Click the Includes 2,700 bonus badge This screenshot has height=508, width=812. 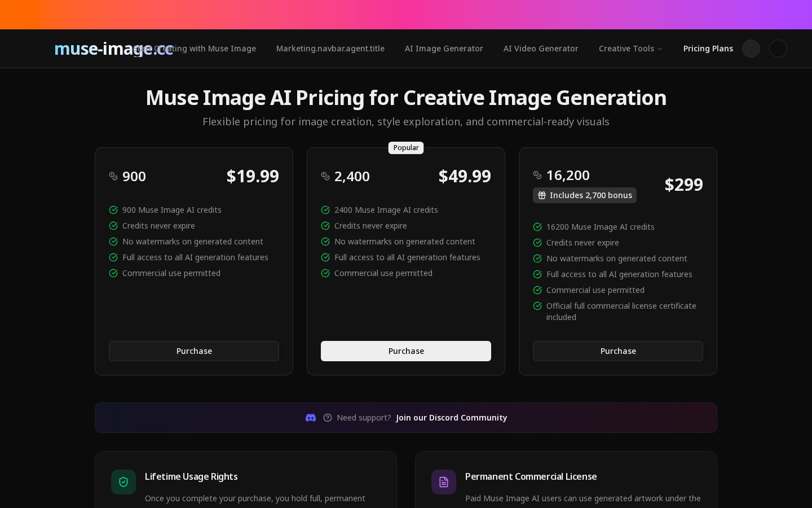click(585, 195)
